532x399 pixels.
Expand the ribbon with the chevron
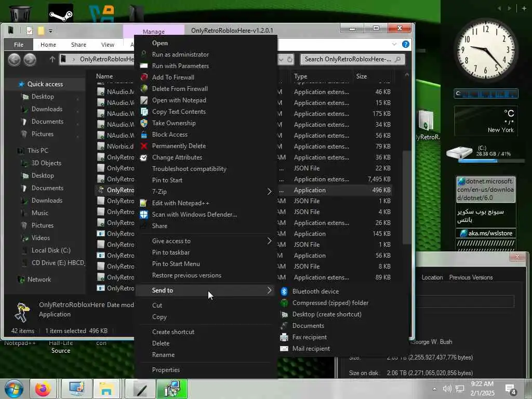click(394, 45)
